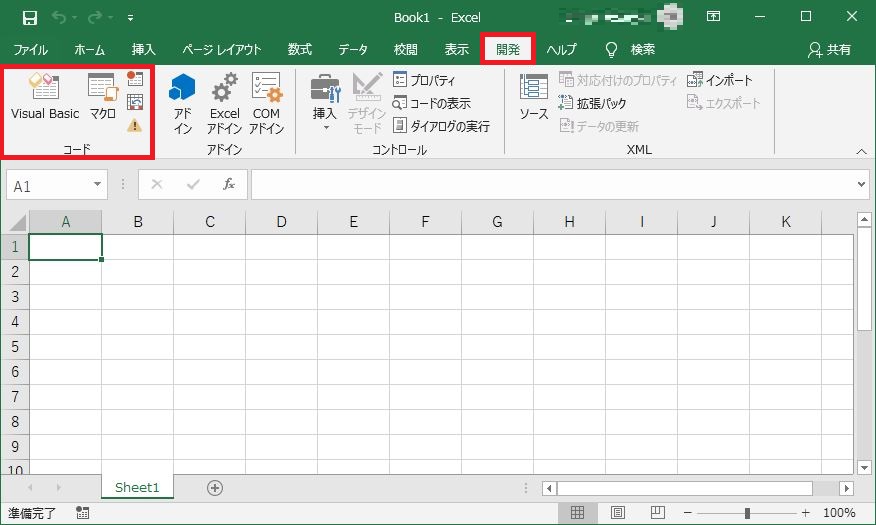Select column C header

pos(210,222)
